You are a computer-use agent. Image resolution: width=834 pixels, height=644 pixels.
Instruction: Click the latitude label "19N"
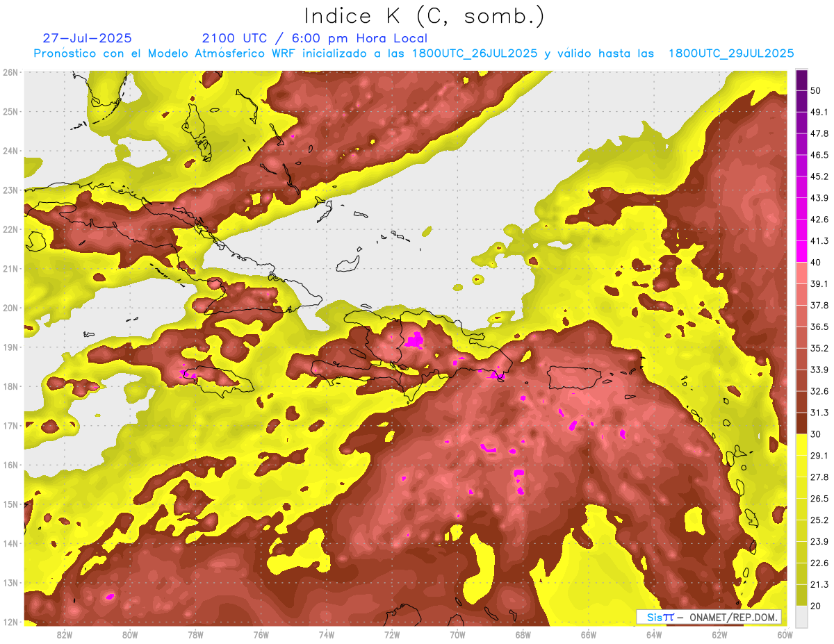(x=10, y=347)
